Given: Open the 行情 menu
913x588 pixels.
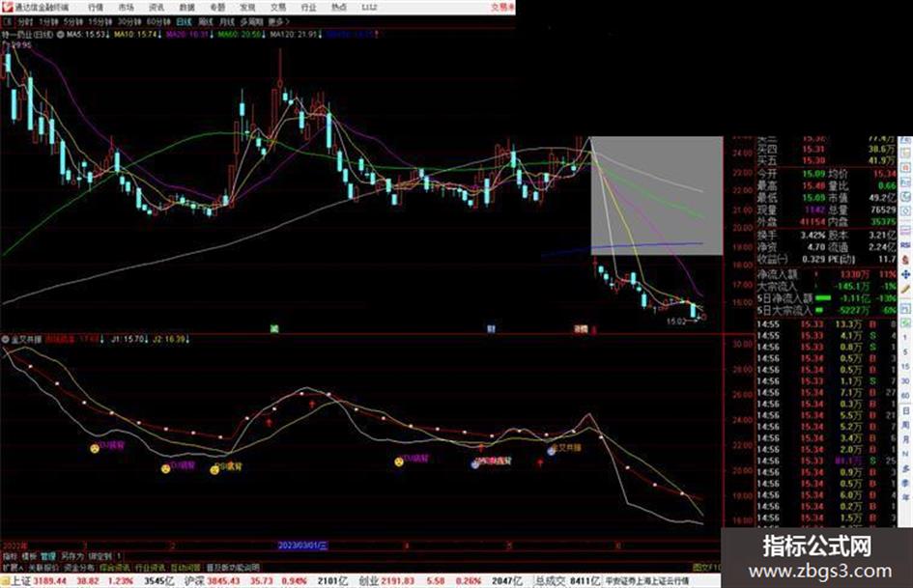Looking at the screenshot, I should click(x=96, y=7).
